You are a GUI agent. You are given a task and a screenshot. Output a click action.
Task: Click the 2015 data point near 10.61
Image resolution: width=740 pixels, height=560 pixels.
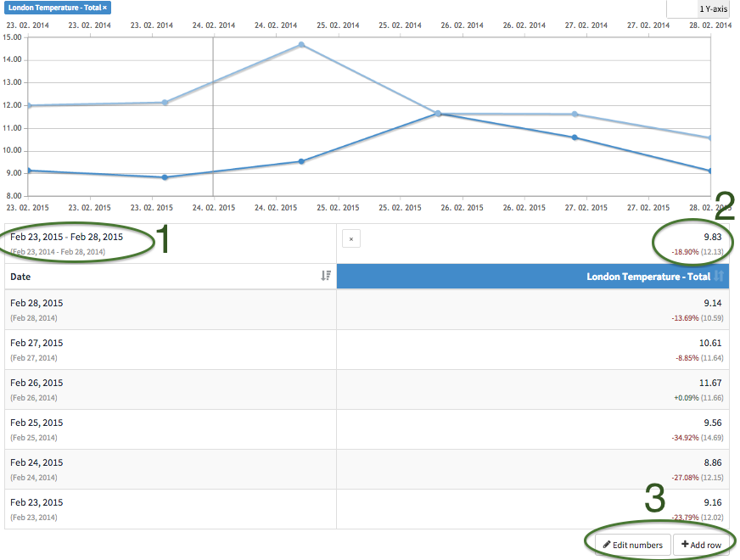575,137
